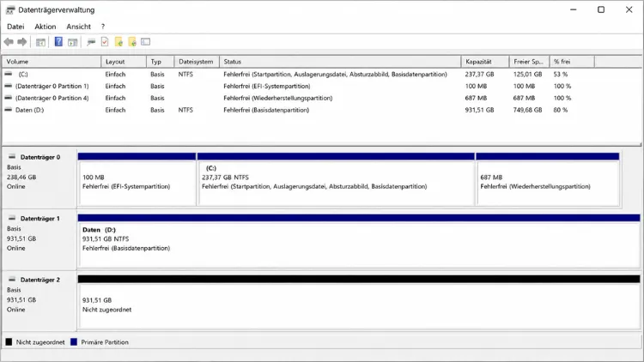Click the Nicht zugeordnet legend label
This screenshot has width=644, height=362.
tap(40, 342)
